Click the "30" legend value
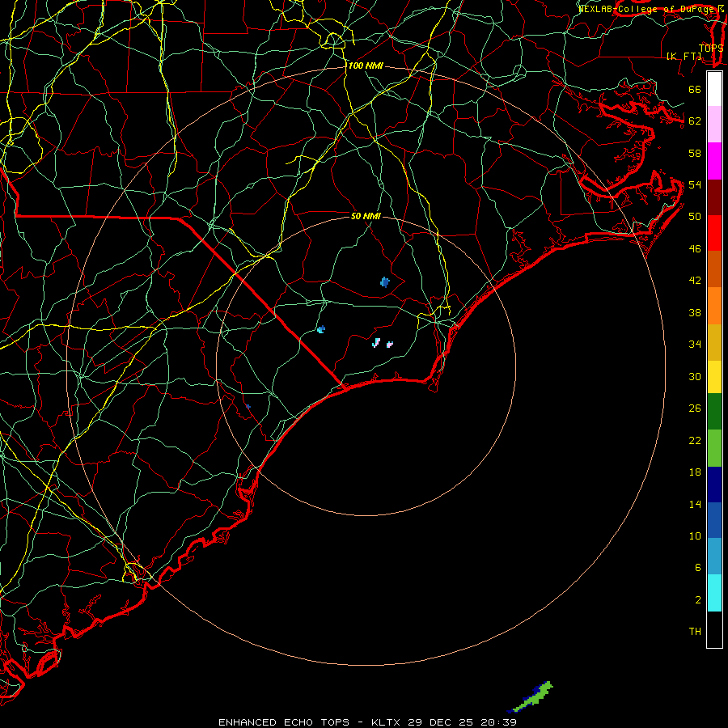The image size is (728, 728). [695, 376]
